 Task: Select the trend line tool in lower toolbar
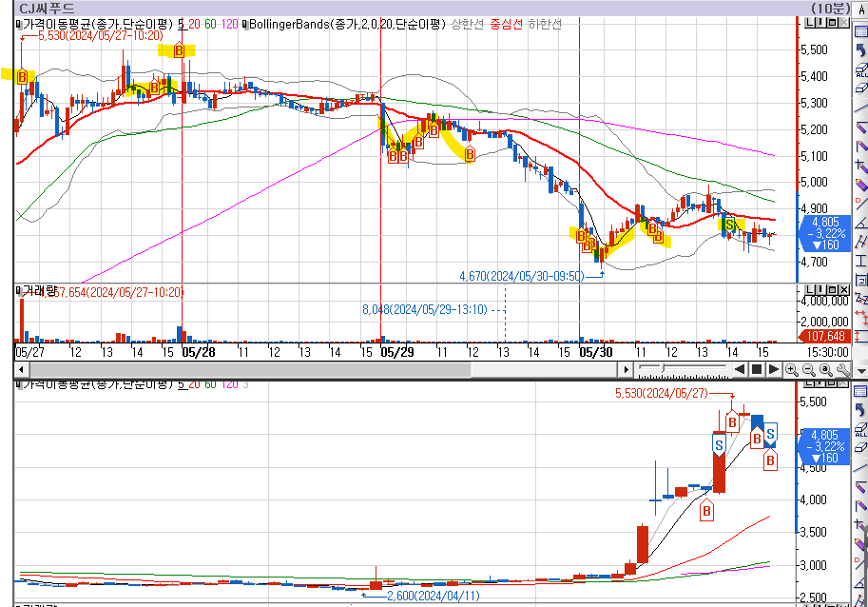(860, 468)
